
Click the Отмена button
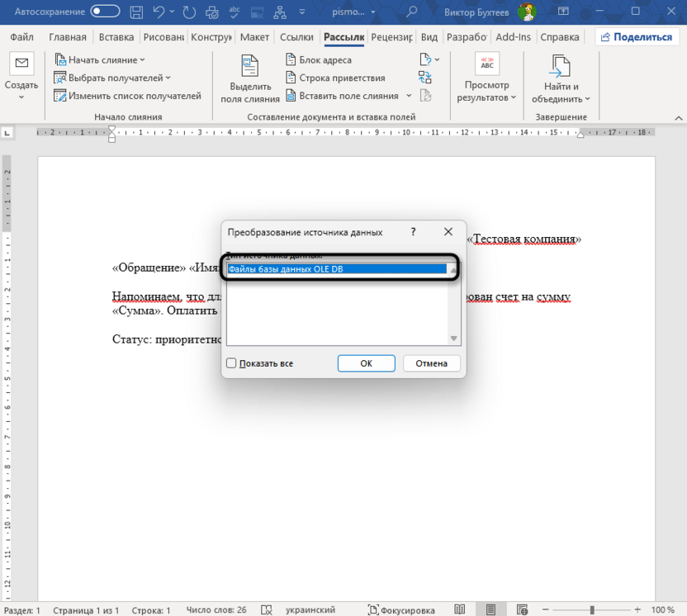tap(432, 363)
